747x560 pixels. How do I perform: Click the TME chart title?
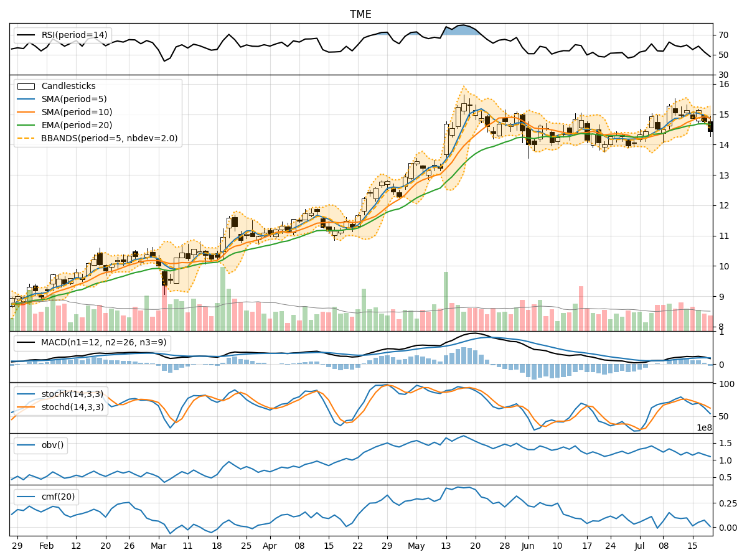(x=361, y=14)
